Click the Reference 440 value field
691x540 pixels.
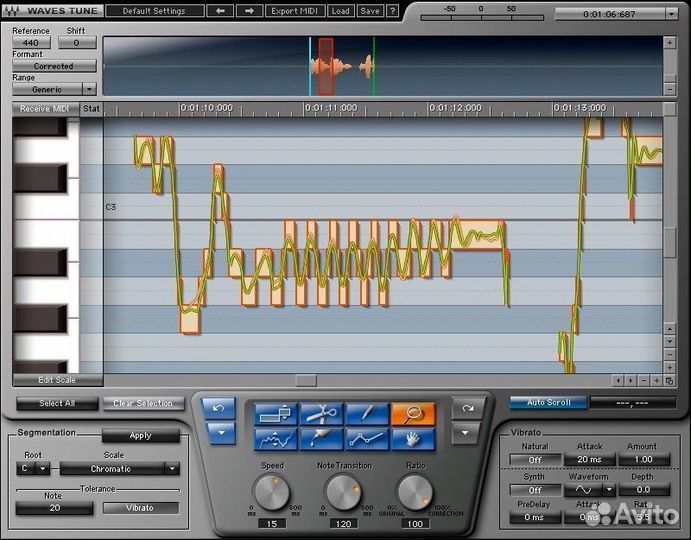click(31, 43)
